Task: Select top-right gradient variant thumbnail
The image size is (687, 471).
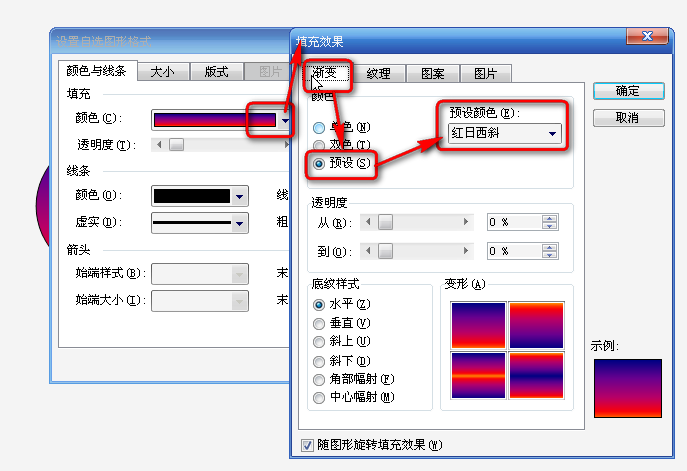Action: 537,324
